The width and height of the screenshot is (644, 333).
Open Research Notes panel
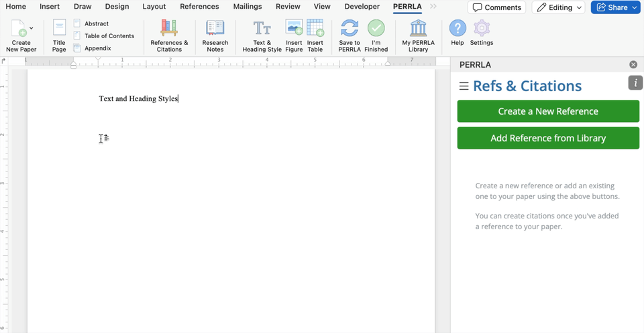(x=215, y=36)
